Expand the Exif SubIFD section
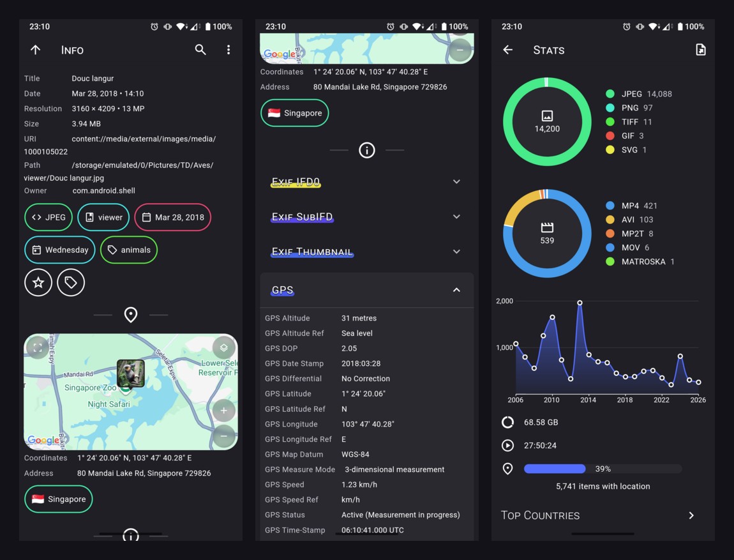 [x=367, y=217]
